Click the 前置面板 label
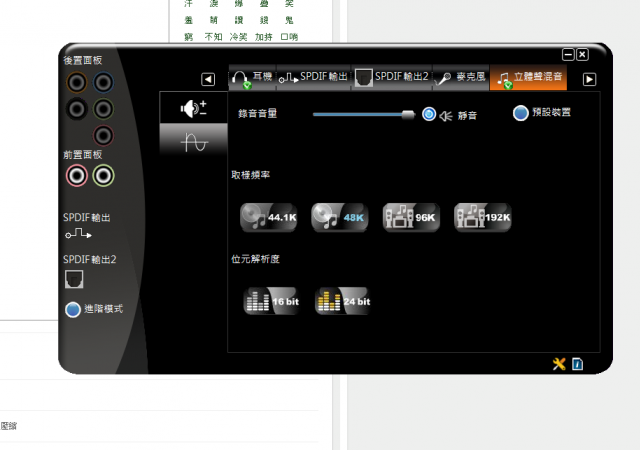 coord(83,155)
